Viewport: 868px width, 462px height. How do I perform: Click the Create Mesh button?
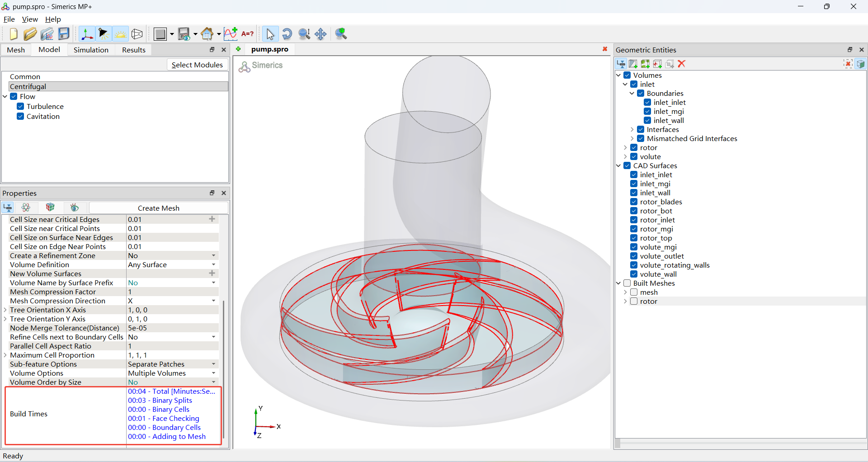(x=159, y=208)
